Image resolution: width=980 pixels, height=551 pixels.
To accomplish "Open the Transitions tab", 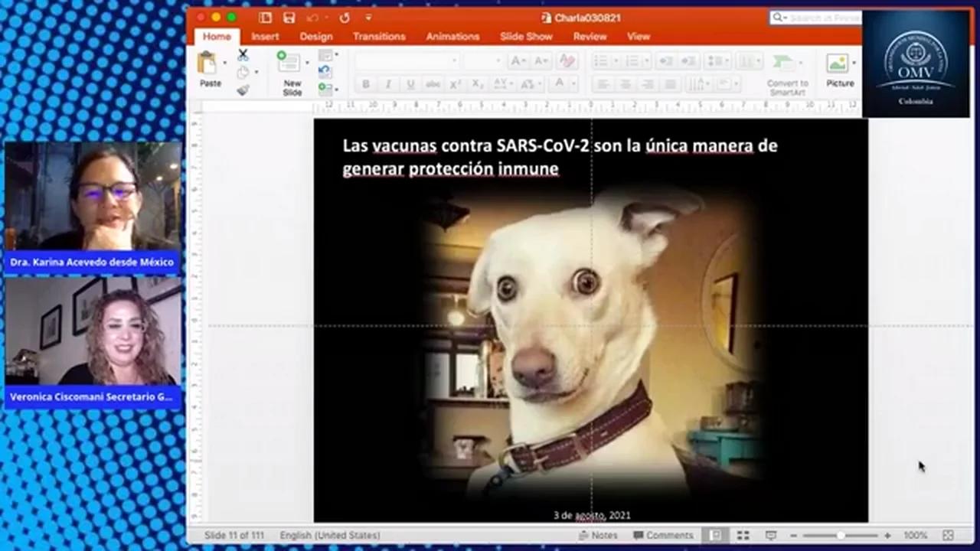I will [x=379, y=36].
